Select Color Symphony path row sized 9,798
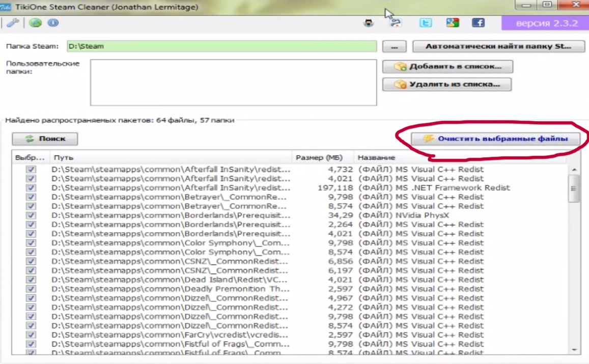Viewport: 589px width, 364px height. [x=171, y=243]
